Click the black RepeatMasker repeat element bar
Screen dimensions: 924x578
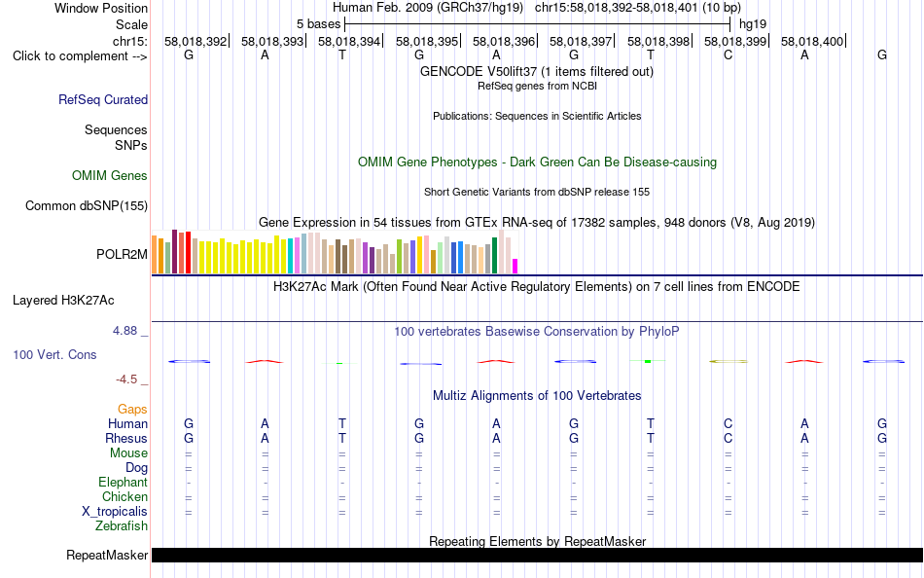[x=537, y=555]
